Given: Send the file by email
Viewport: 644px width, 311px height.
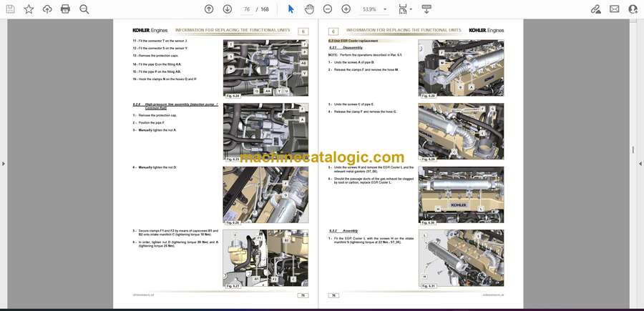Looking at the screenshot, I should point(614,9).
